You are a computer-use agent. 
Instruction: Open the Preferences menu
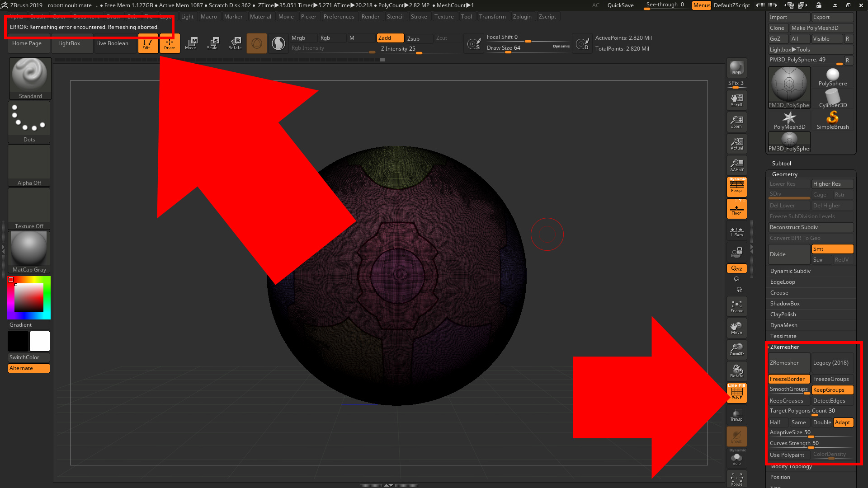click(x=339, y=16)
